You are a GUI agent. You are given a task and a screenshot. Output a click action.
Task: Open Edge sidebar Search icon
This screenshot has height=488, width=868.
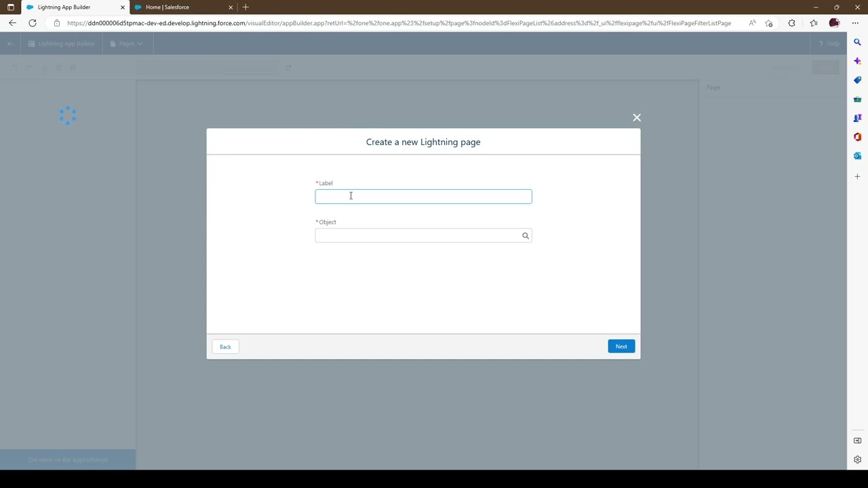(857, 42)
